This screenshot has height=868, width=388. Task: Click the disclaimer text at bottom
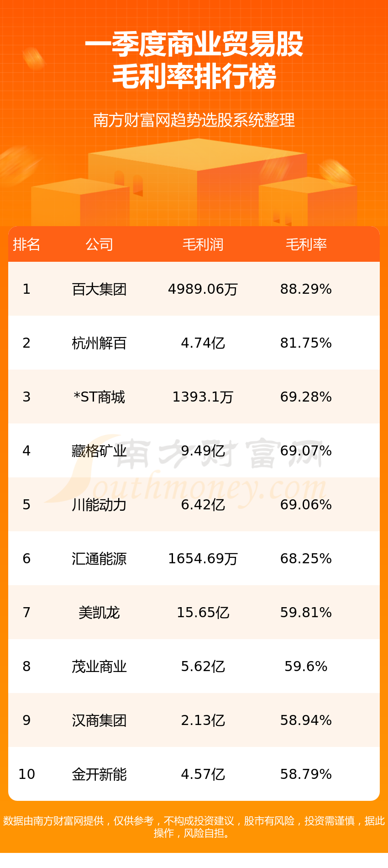194,827
